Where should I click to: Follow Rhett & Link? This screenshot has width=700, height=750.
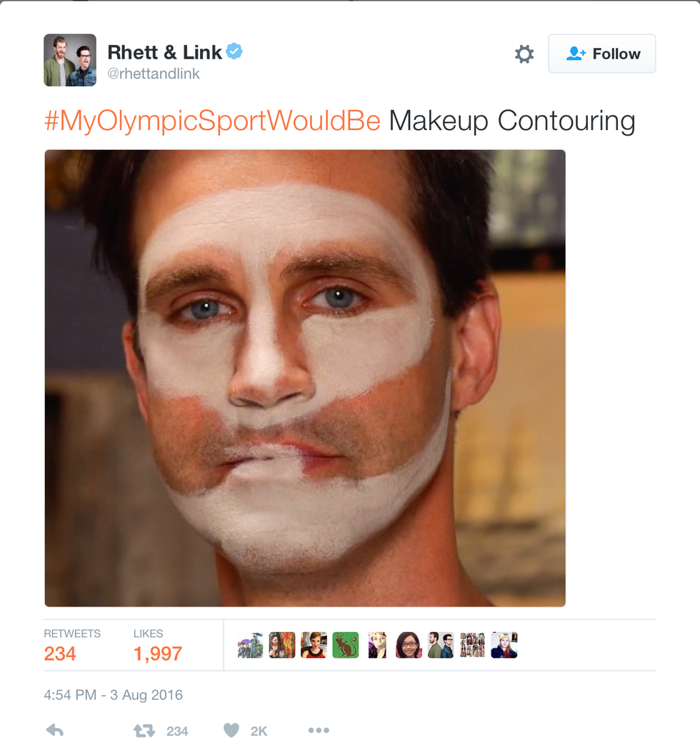601,54
